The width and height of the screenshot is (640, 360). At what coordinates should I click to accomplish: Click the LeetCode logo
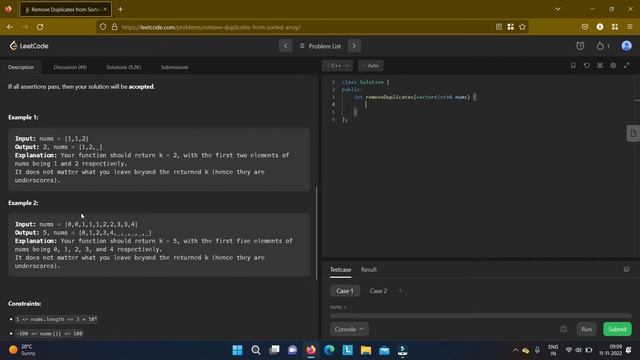point(29,46)
